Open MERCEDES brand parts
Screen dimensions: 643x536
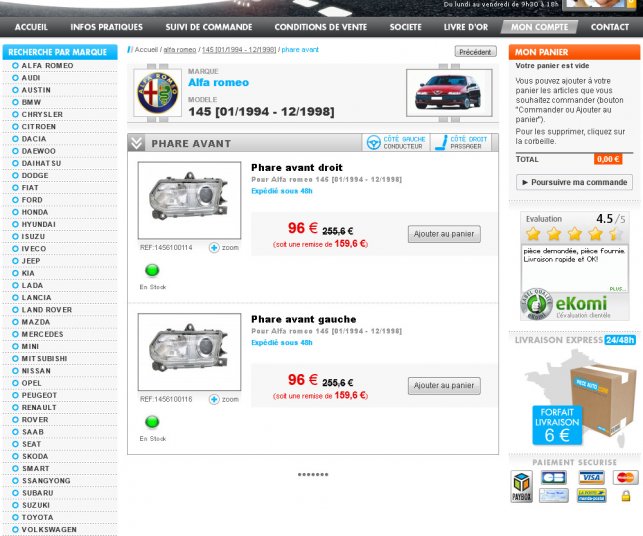coord(43,334)
